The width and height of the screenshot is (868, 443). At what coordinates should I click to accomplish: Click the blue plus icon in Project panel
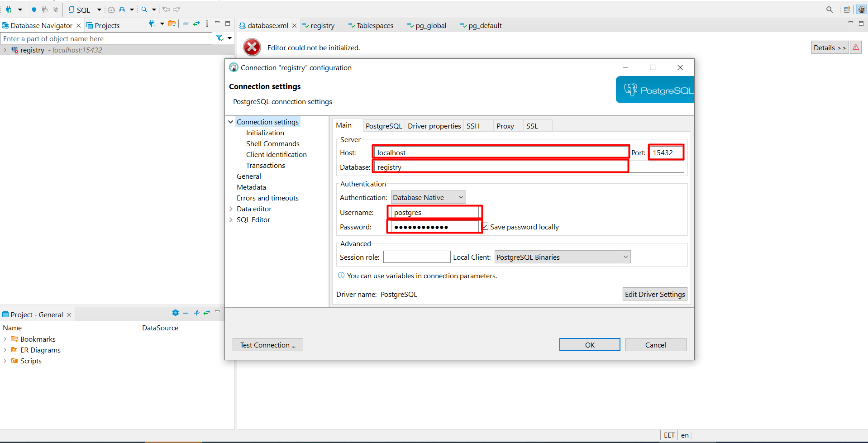196,313
